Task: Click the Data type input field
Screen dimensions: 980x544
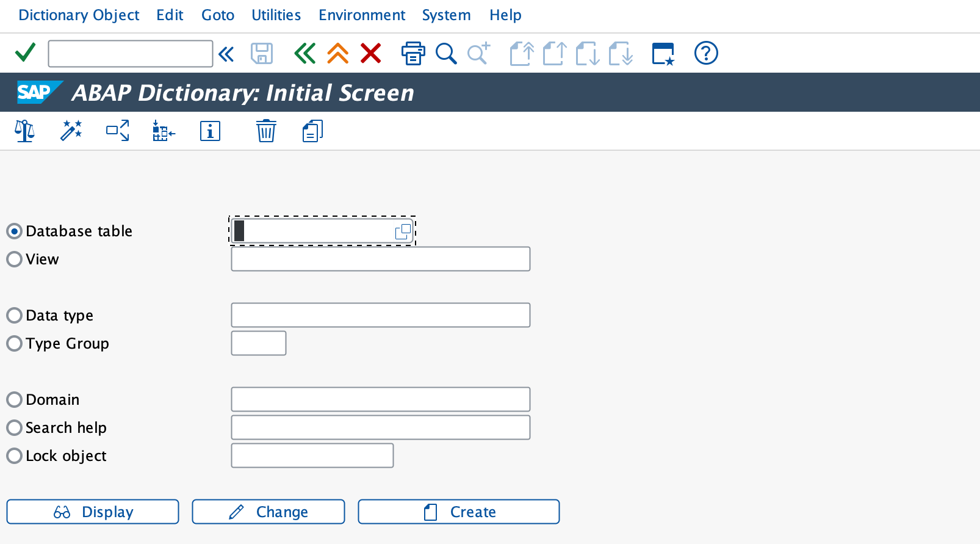Action: (x=381, y=315)
